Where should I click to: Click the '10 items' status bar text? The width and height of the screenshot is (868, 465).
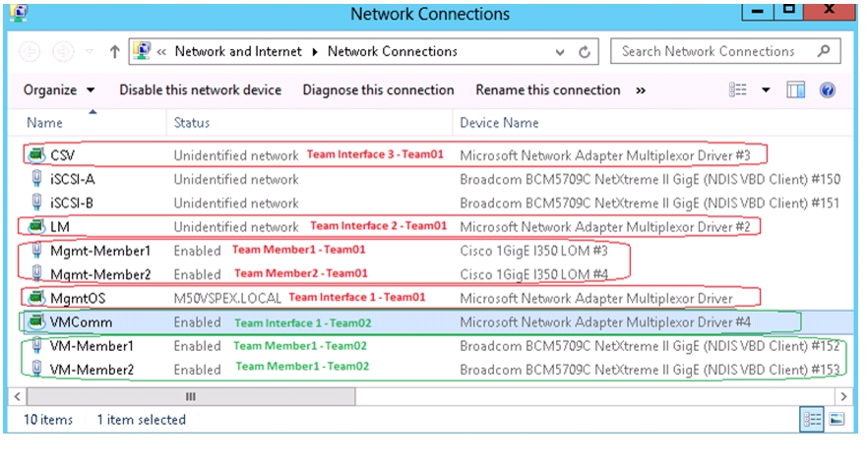[x=47, y=420]
